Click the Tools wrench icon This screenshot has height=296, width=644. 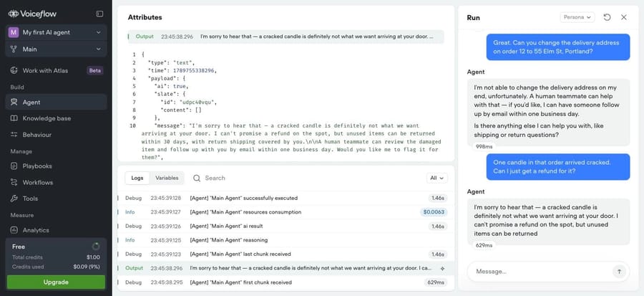(14, 199)
